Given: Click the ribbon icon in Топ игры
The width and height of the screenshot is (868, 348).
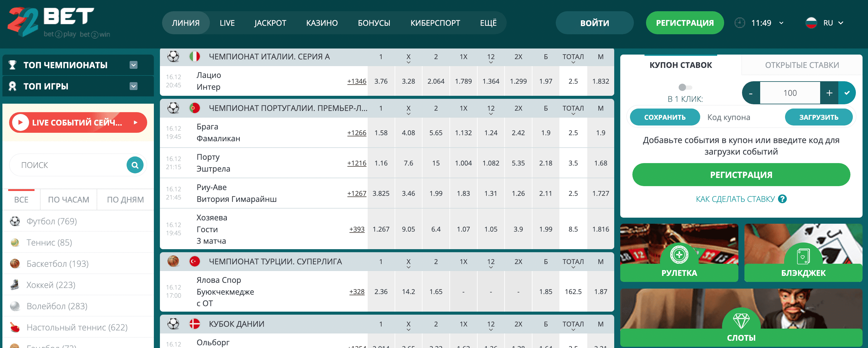Looking at the screenshot, I should 12,86.
